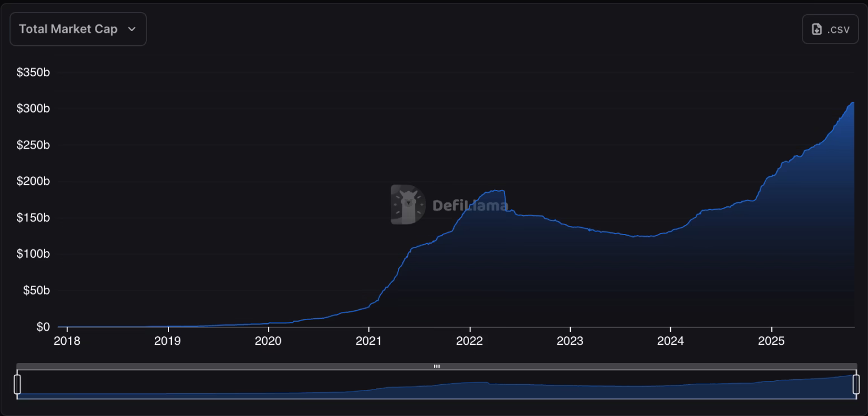Select the 2025 x-axis year label
This screenshot has height=416, width=868.
(771, 341)
